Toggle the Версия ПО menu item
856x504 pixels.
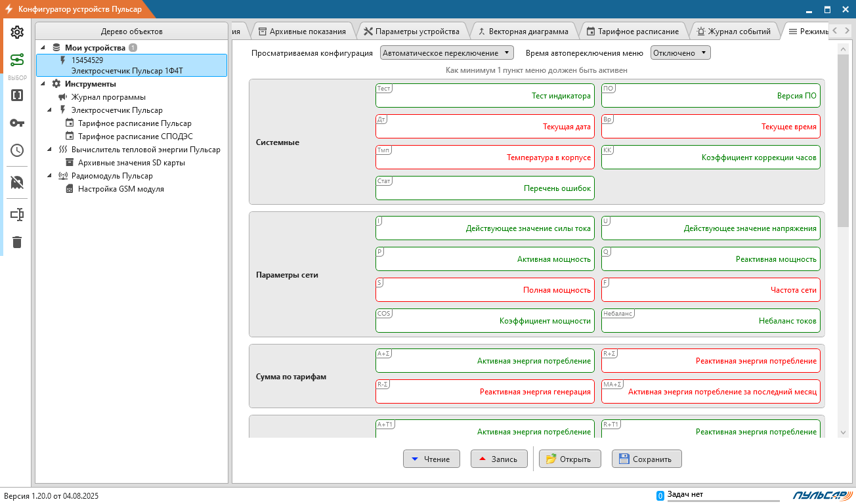[x=711, y=95]
